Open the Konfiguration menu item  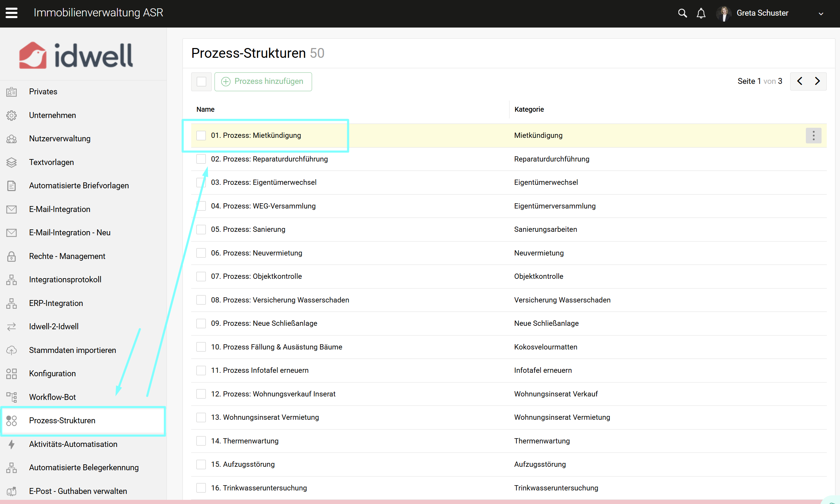coord(52,373)
